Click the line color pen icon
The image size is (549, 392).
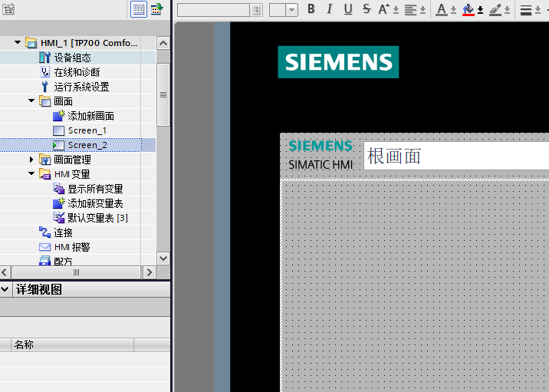(x=495, y=9)
